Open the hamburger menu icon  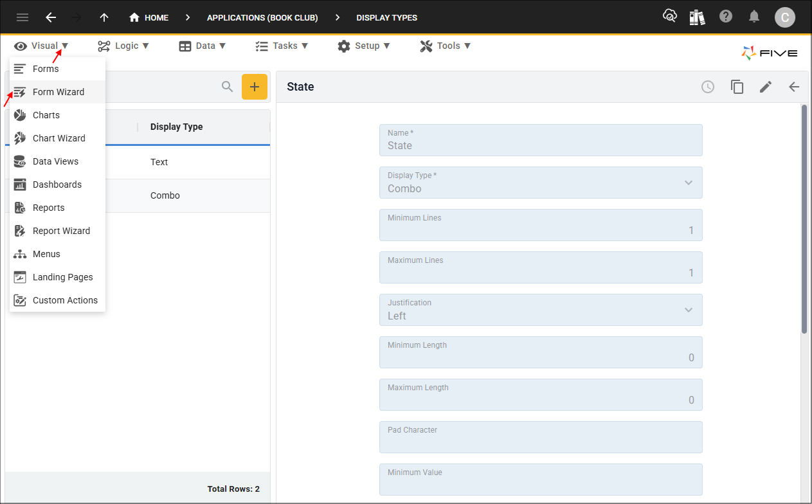pyautogui.click(x=23, y=17)
